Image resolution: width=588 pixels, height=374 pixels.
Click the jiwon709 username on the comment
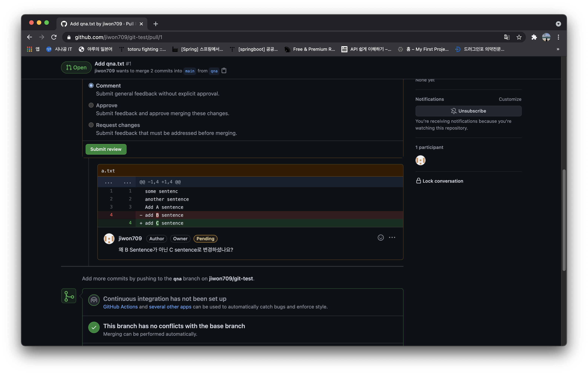(130, 238)
